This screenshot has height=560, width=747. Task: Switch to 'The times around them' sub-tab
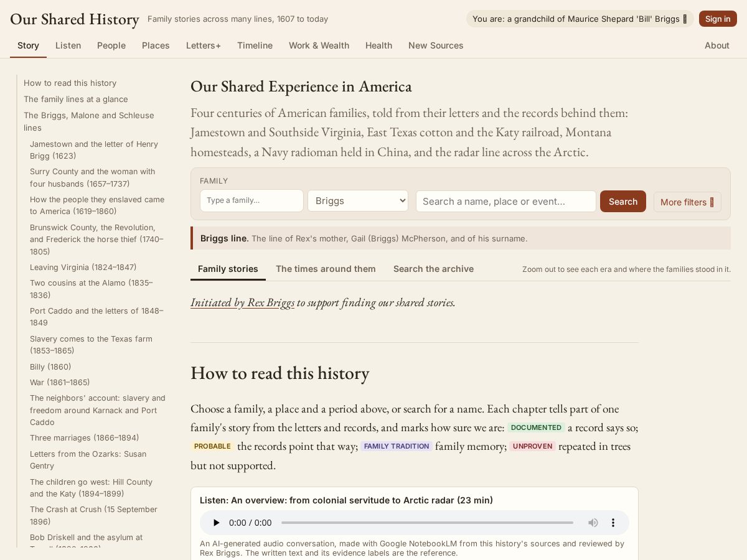pos(326,269)
